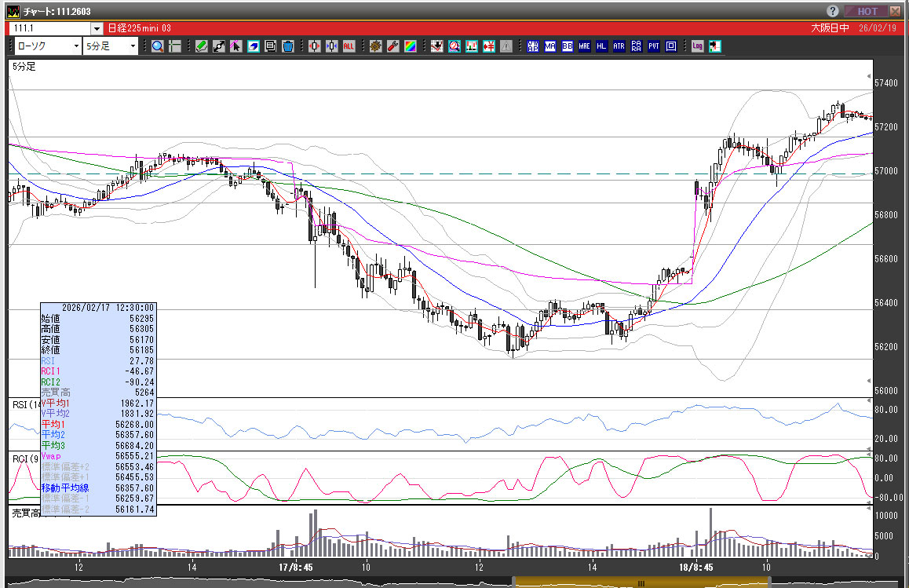This screenshot has width=909, height=588.
Task: Click the trash can delete icon
Action: [288, 46]
